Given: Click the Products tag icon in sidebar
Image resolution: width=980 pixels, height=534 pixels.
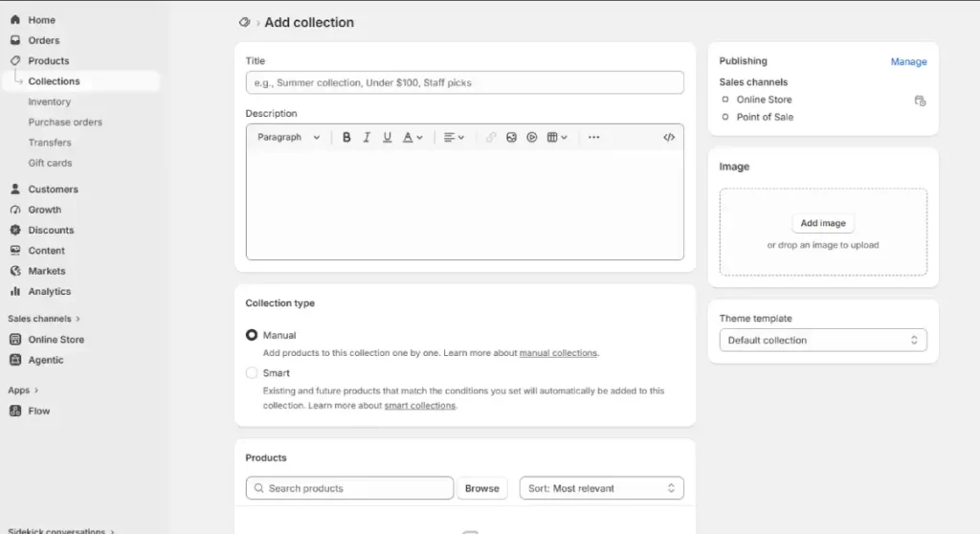Looking at the screenshot, I should point(15,60).
